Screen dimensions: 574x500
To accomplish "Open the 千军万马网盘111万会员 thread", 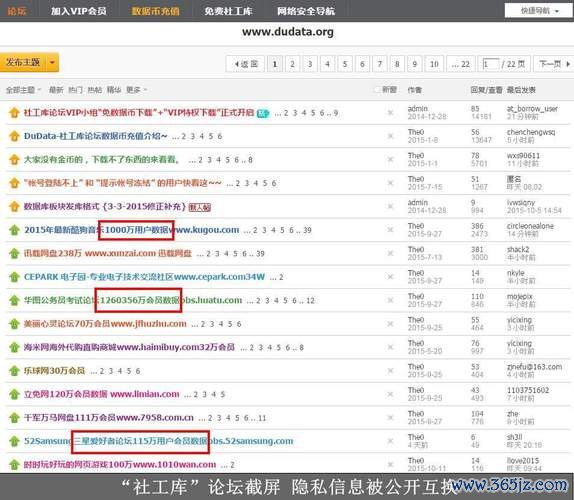I will [109, 418].
